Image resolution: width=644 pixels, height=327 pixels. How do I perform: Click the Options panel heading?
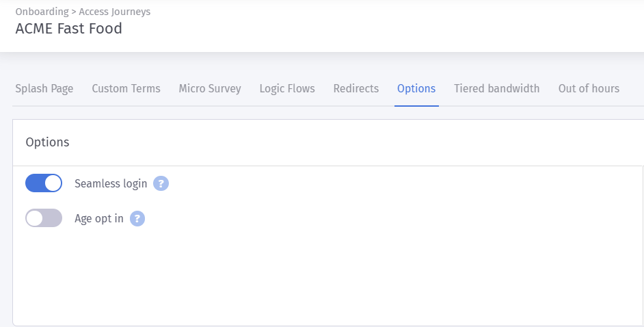coord(47,142)
